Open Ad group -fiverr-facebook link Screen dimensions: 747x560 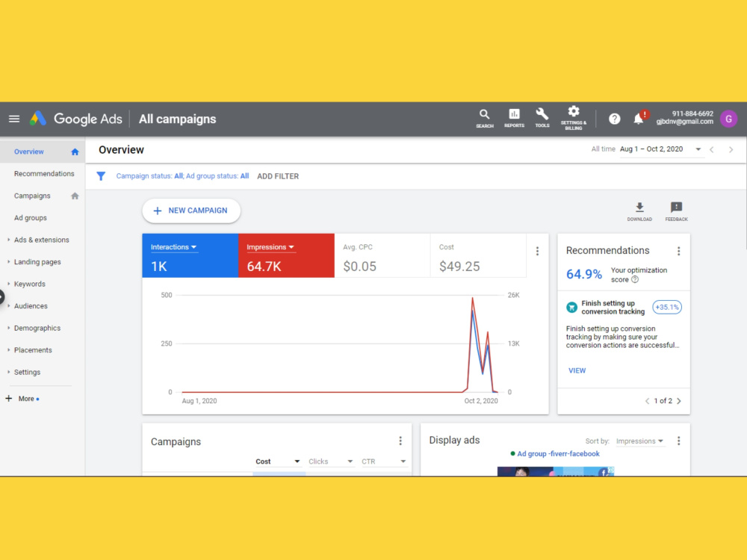click(x=558, y=454)
